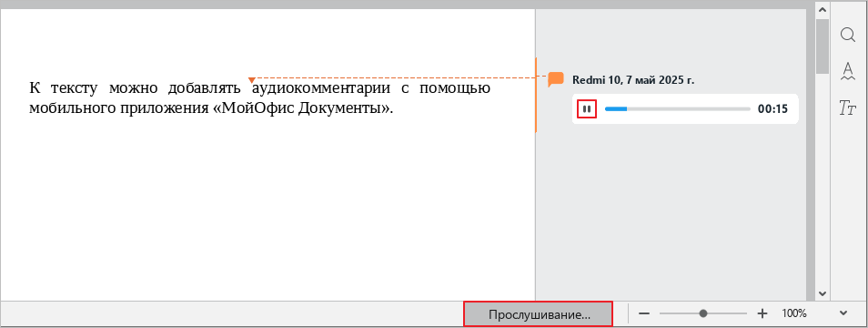Click the scrollbar down arrow

tap(823, 293)
